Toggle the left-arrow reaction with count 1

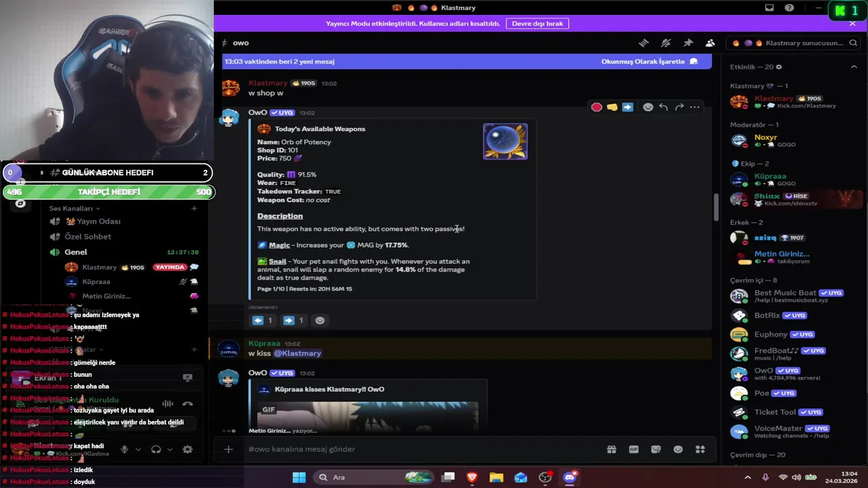coord(263,321)
